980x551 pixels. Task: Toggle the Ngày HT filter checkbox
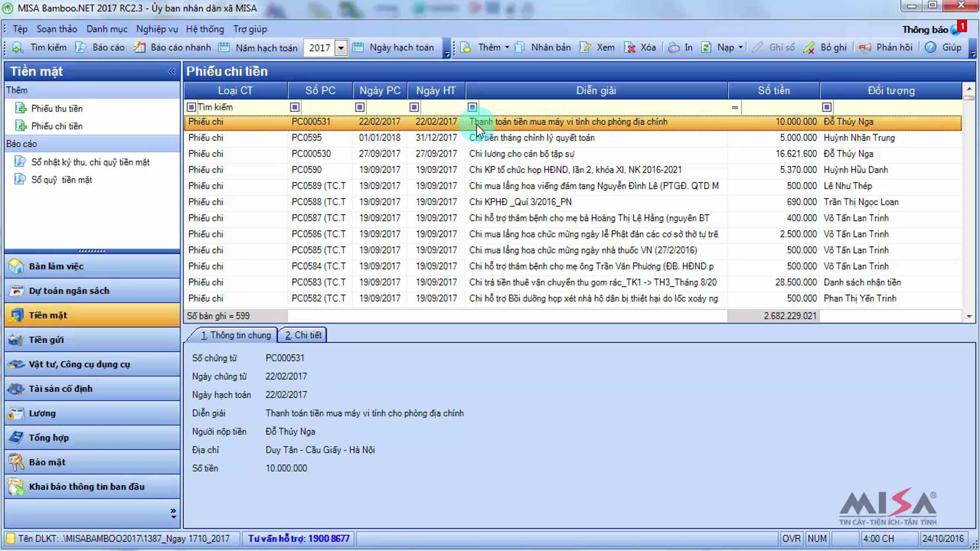point(414,107)
